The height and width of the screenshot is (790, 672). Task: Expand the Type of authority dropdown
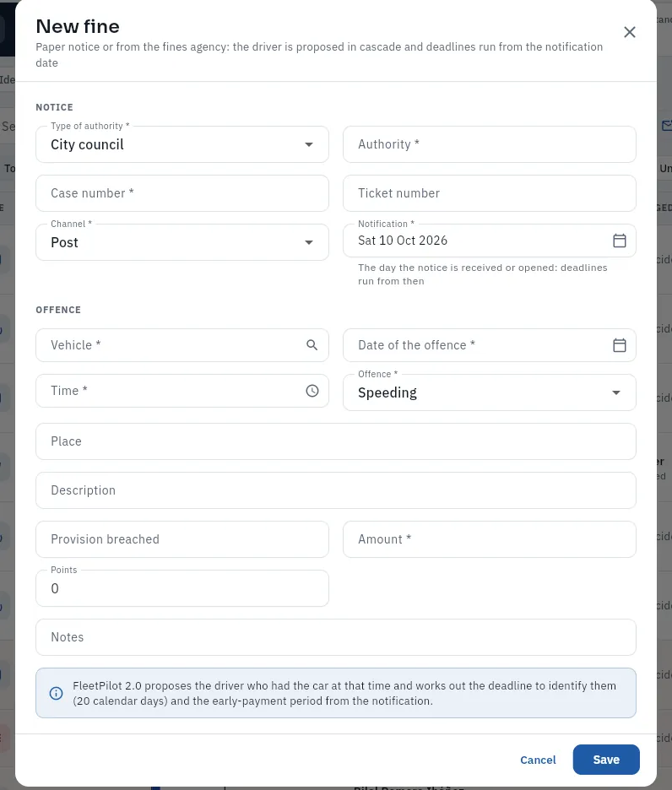182,144
